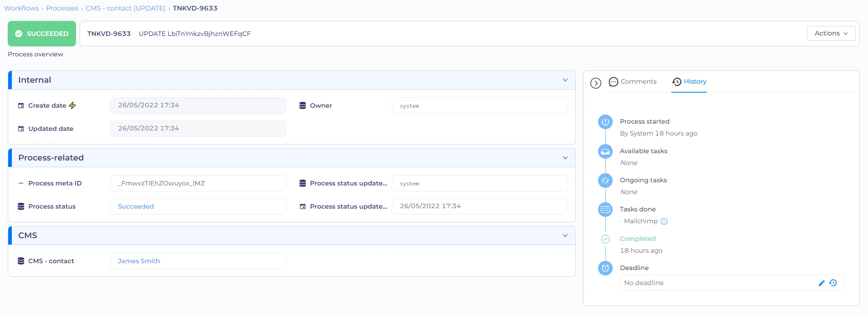The width and height of the screenshot is (868, 315).
Task: Click the database icon beside Owner
Action: [x=303, y=105]
